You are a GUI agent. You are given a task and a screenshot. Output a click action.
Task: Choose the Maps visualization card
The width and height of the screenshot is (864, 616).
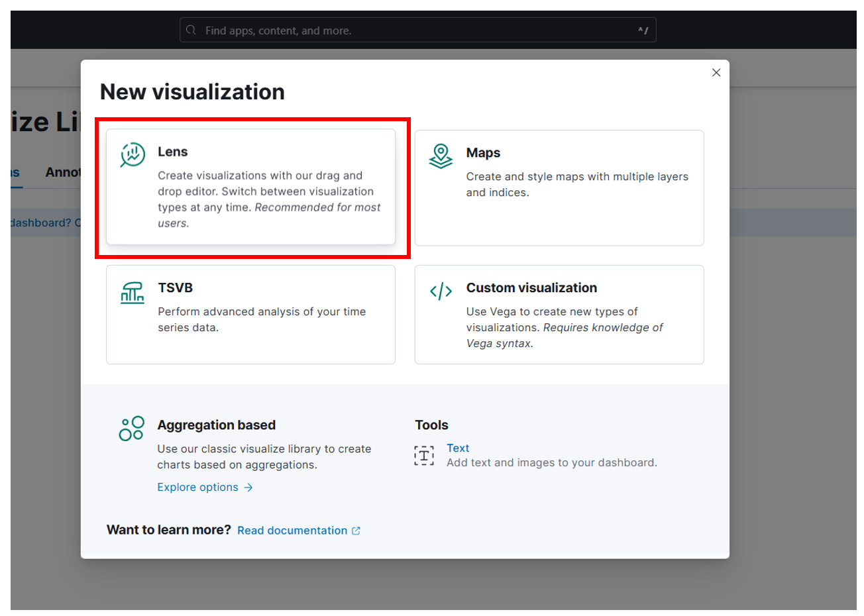point(559,188)
